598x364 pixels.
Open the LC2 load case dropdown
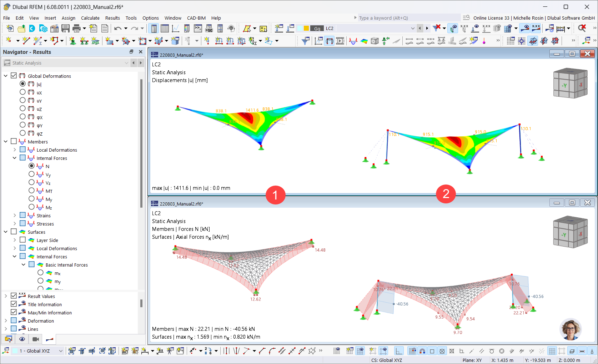tap(412, 28)
